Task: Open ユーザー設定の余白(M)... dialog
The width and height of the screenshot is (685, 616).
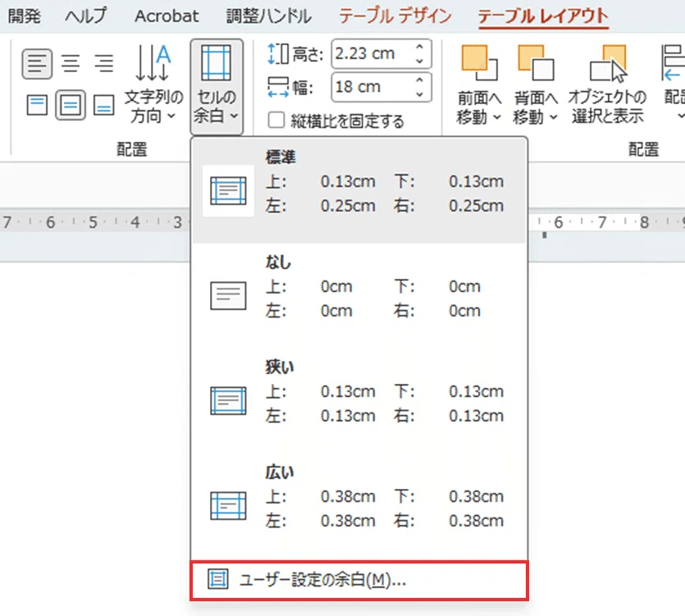Action: click(x=359, y=580)
